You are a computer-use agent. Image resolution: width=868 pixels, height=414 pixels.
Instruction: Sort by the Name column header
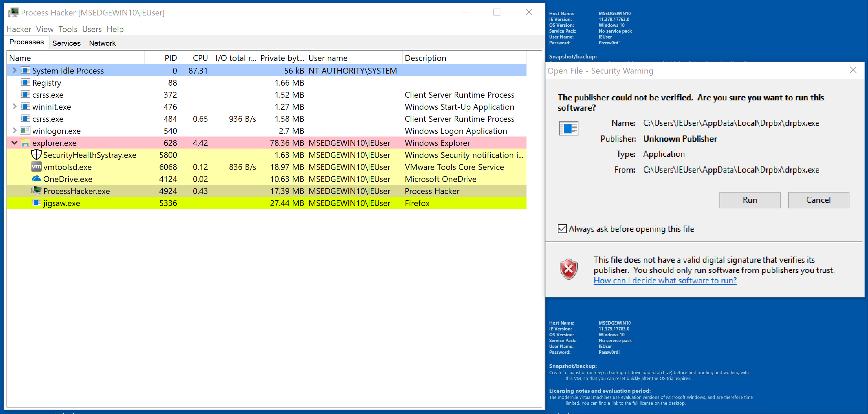coord(76,58)
